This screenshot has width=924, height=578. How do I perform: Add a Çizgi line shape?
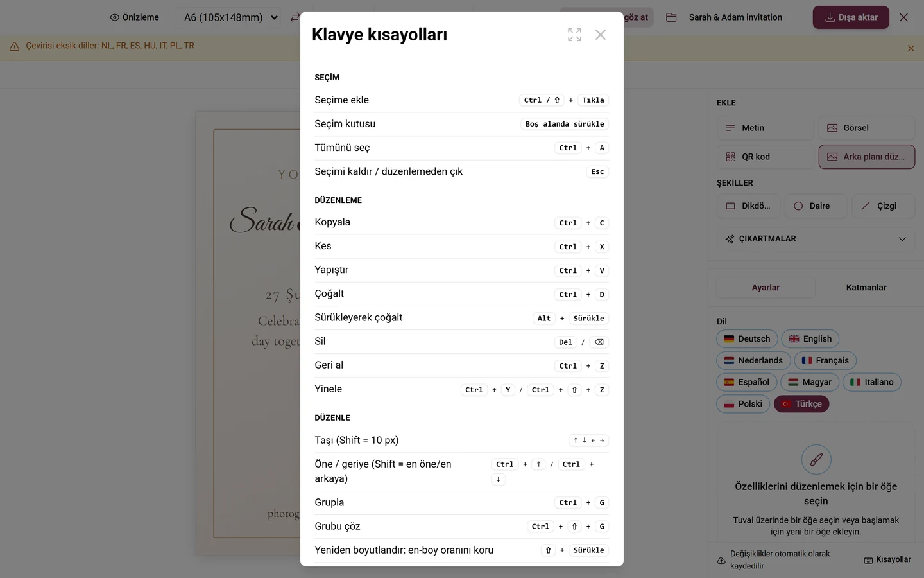tap(884, 206)
